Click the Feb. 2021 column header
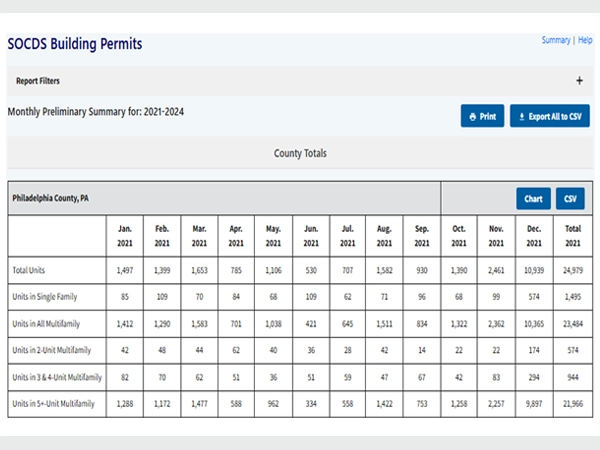The width and height of the screenshot is (600, 450). tap(162, 236)
